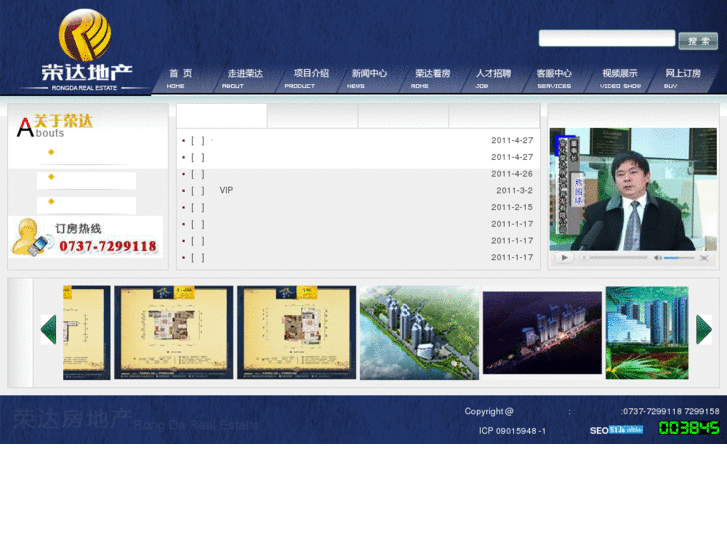Open the 客服中心 SERVICES menu item
The height and width of the screenshot is (545, 727).
(554, 78)
